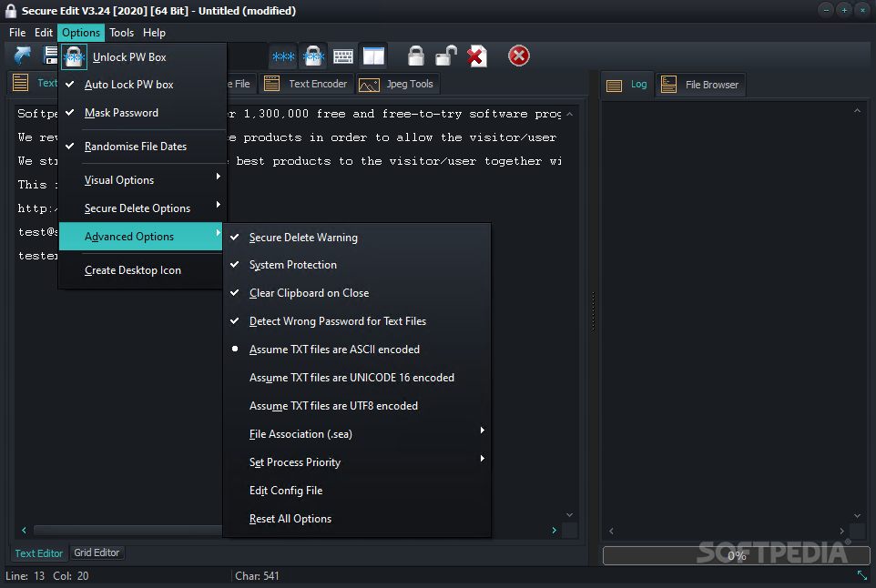The height and width of the screenshot is (588, 876).
Task: Toggle Mask Password option
Action: 142,113
